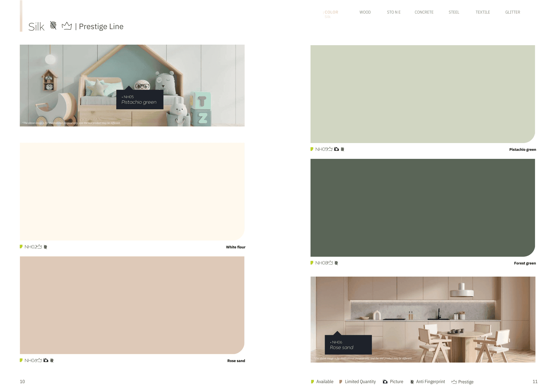
Task: Select the Pistachio green color swatch
Action: [x=422, y=94]
